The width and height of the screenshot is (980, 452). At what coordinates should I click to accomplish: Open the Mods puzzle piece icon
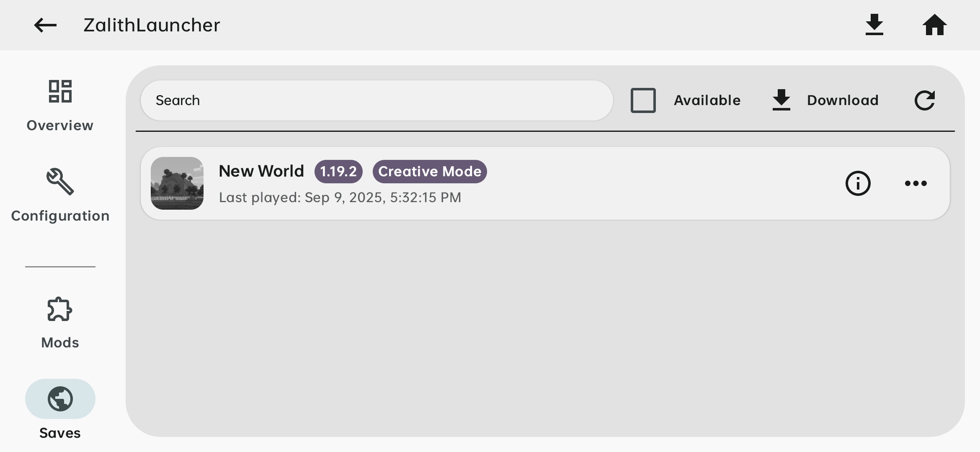click(60, 309)
